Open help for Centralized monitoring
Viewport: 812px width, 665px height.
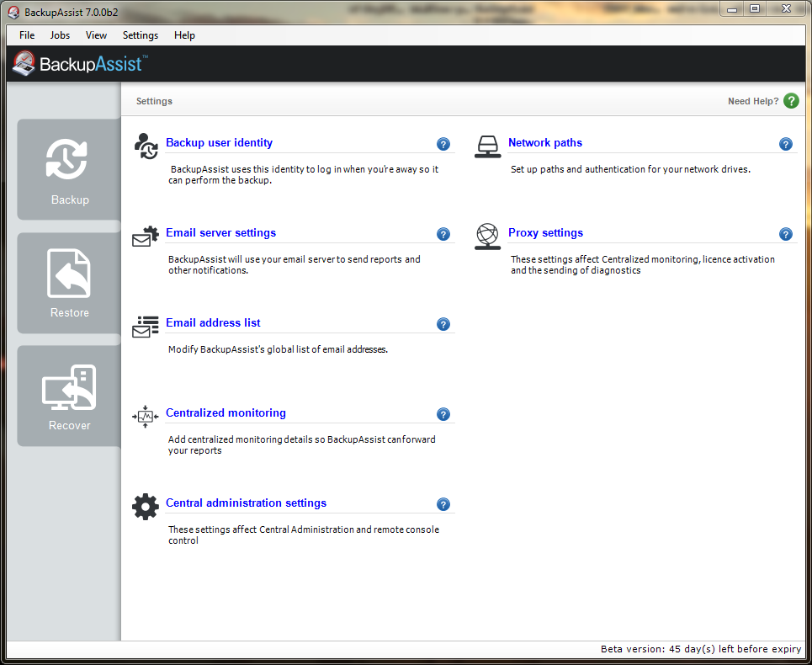443,414
